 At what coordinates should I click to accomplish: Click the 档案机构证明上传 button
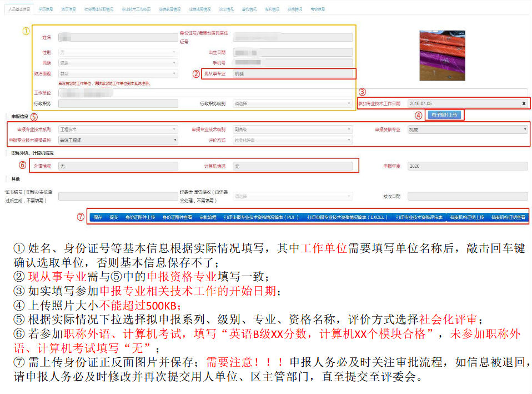click(x=467, y=217)
